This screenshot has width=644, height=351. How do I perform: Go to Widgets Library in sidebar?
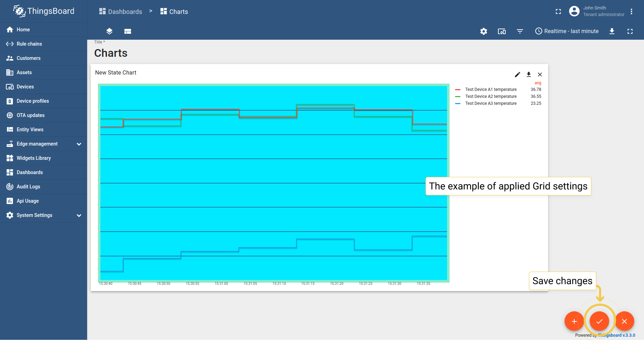pyautogui.click(x=34, y=158)
